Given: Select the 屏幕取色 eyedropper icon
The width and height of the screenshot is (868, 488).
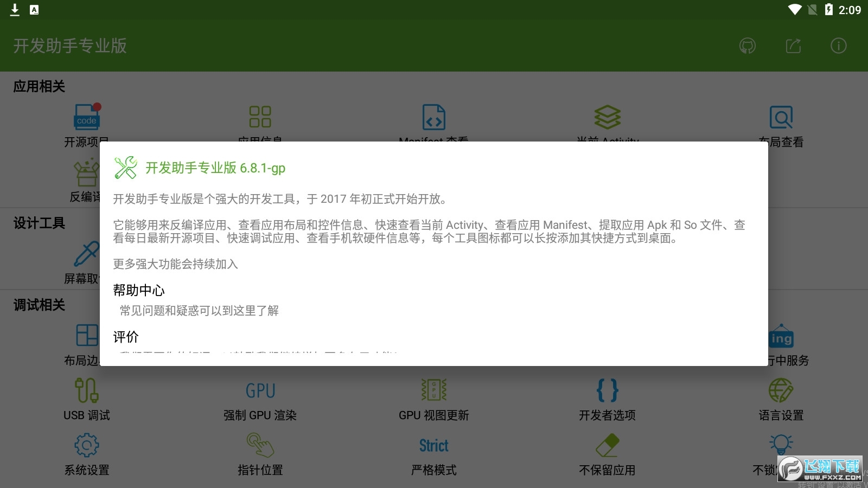Looking at the screenshot, I should point(87,254).
